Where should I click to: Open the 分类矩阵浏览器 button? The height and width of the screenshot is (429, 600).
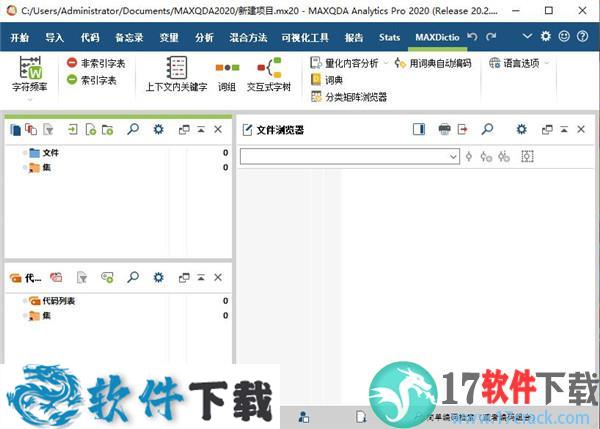(x=348, y=97)
